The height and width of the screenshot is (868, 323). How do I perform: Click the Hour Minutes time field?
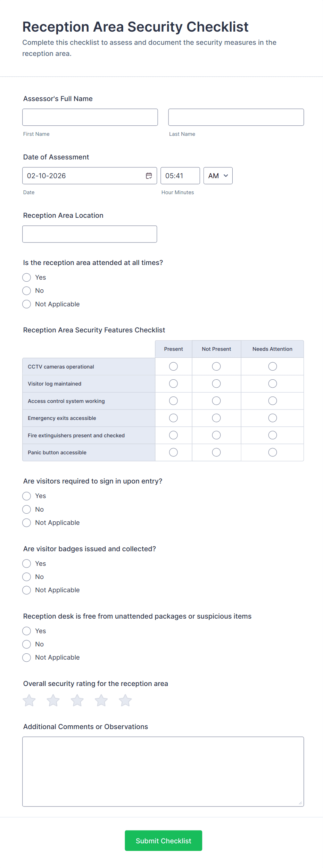point(180,176)
